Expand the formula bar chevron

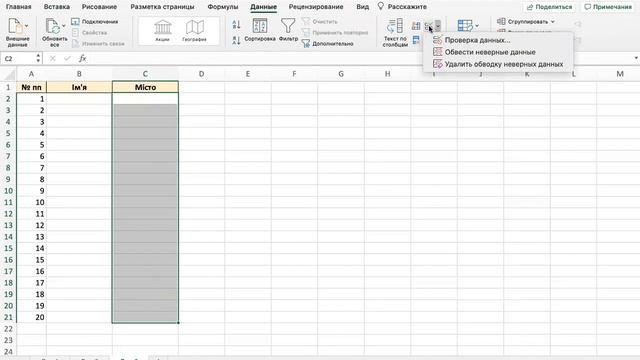tap(636, 58)
